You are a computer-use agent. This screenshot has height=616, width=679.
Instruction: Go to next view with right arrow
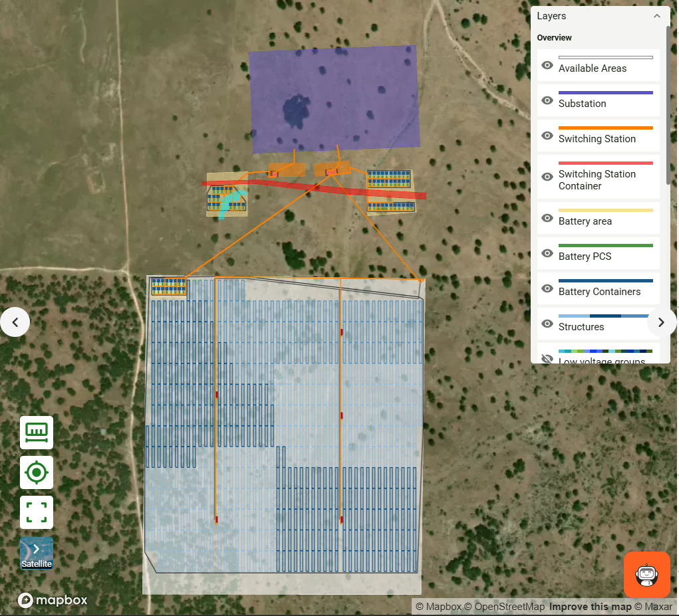pyautogui.click(x=661, y=322)
